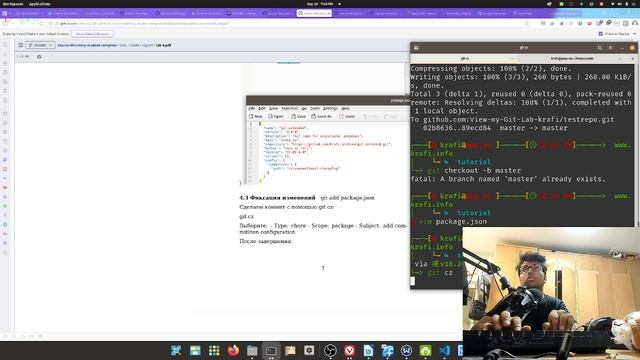Switch to the Terminal icon in the dock
640x360 pixels.
[271, 351]
